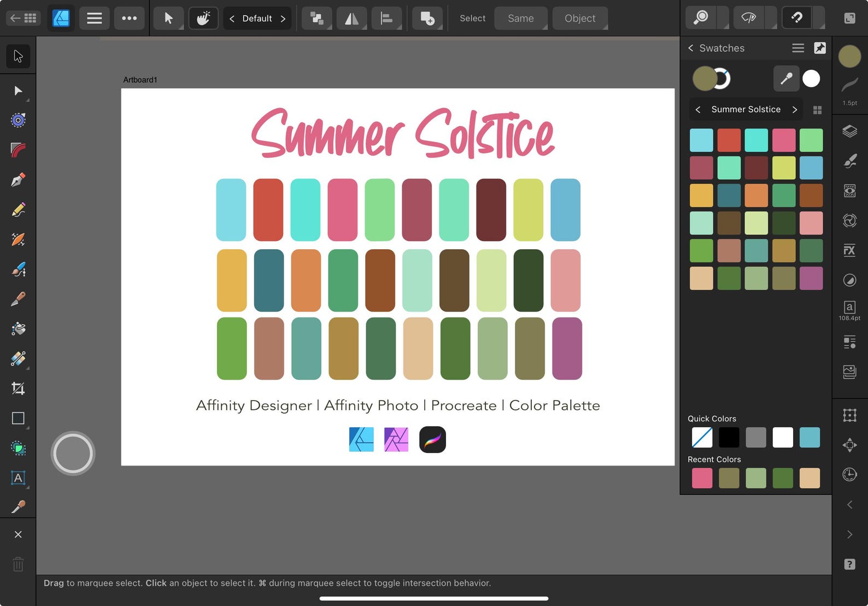Select the Pencil tool
868x606 pixels.
coord(18,210)
